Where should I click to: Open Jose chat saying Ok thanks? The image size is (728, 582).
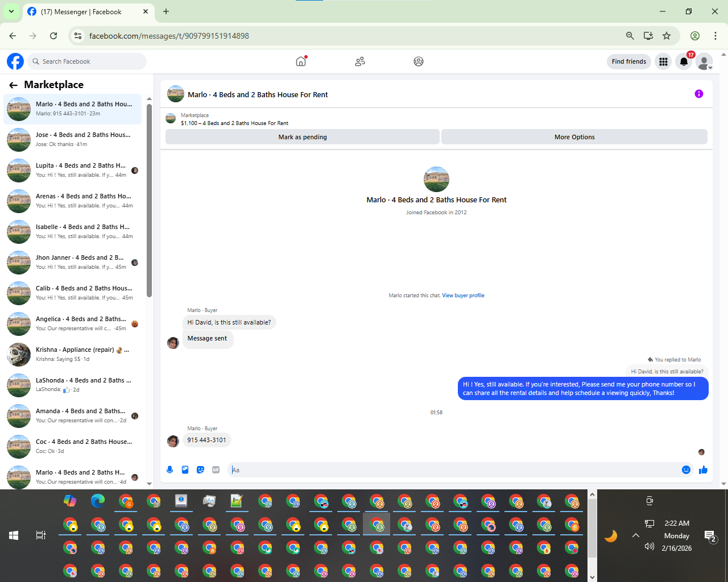(x=73, y=139)
